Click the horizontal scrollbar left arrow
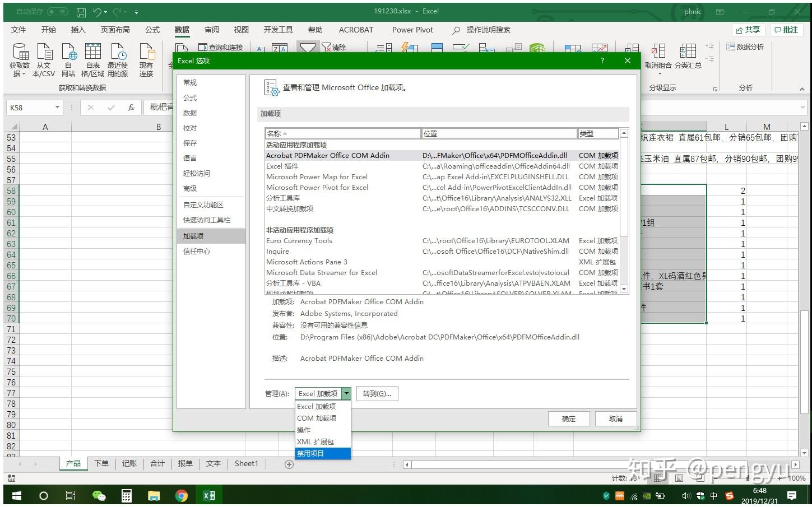The image size is (812, 507). (407, 464)
